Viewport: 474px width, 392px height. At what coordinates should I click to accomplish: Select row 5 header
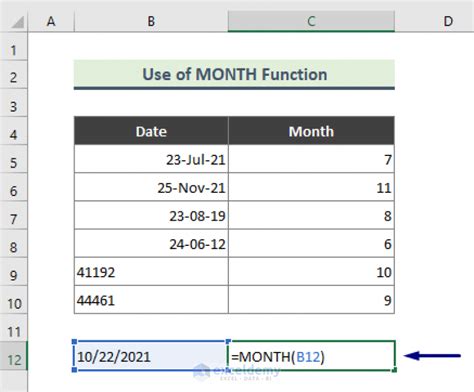coord(14,159)
